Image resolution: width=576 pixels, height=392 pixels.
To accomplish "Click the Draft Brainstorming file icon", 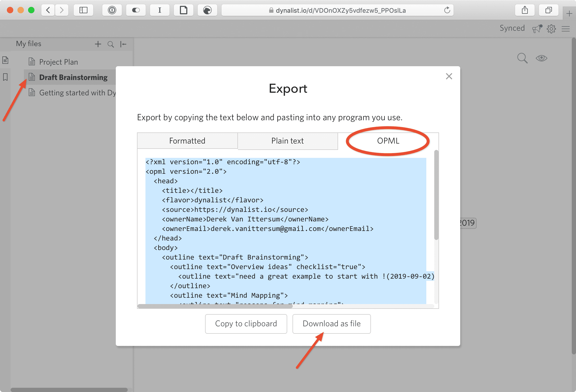I will pos(32,77).
